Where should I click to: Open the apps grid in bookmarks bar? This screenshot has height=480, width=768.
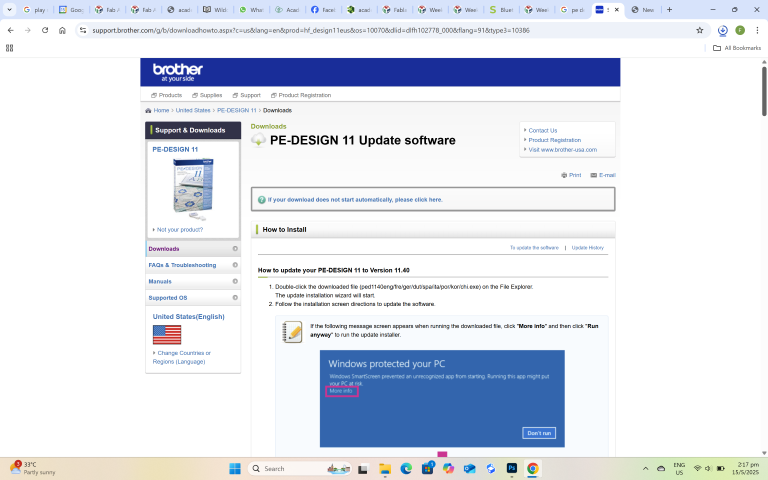click(9, 48)
